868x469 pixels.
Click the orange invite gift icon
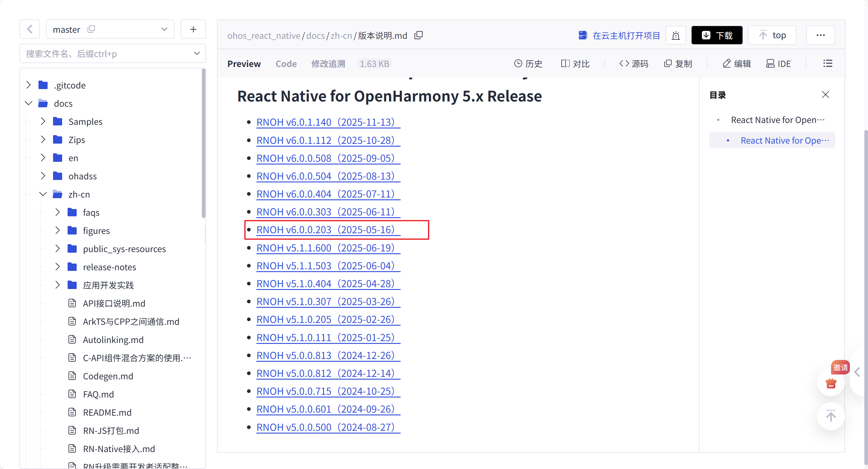831,383
